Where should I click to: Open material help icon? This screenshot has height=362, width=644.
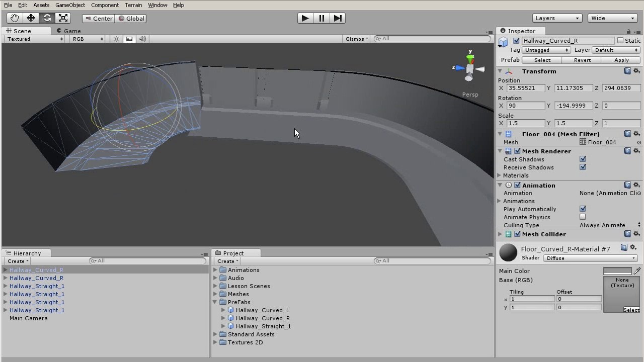pos(624,247)
